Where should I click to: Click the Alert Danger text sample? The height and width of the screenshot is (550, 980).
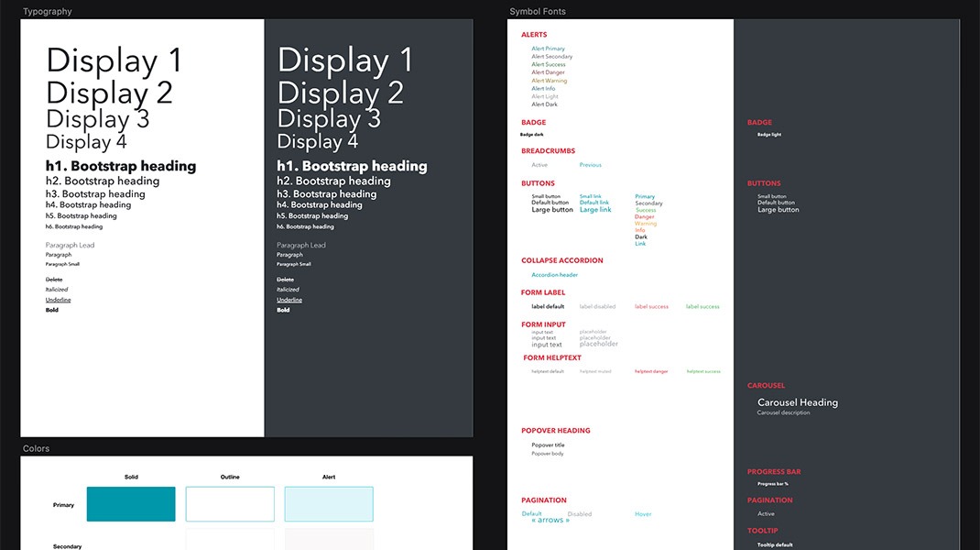point(549,72)
